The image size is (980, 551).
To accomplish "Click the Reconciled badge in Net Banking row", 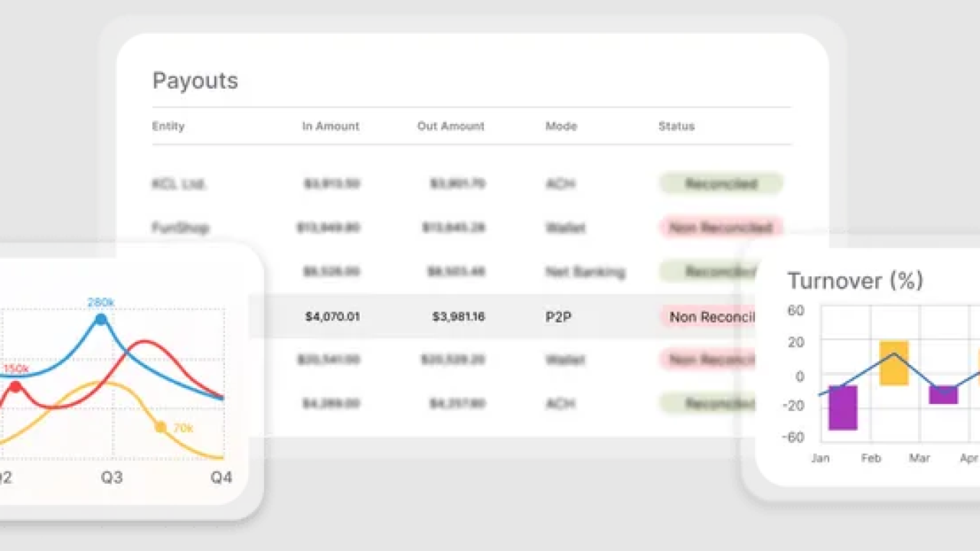I will [x=708, y=272].
